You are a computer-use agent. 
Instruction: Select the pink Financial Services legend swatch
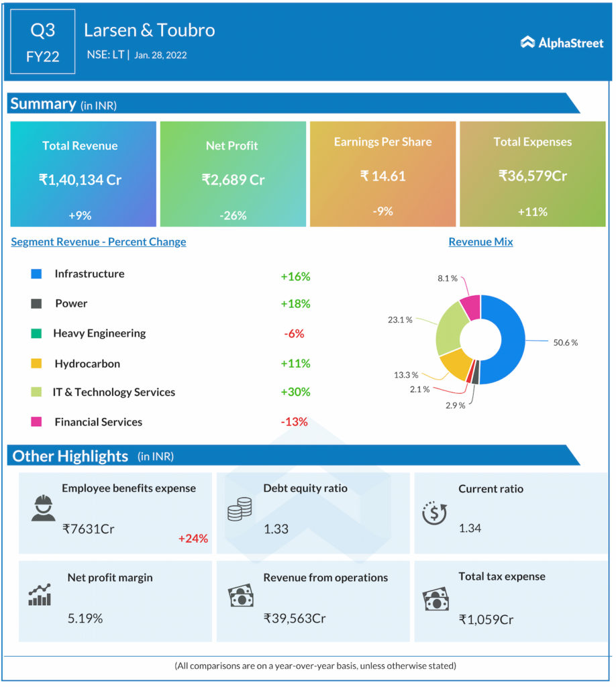coord(36,422)
